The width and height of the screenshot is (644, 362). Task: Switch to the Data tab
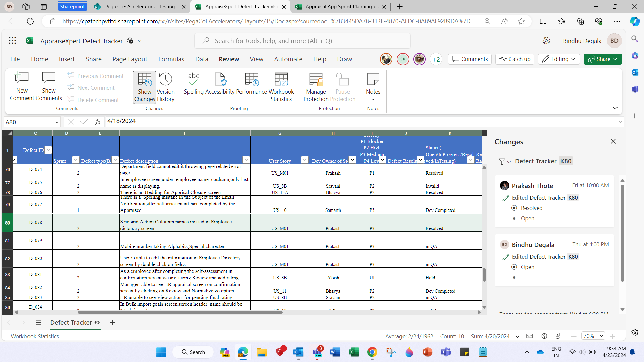(x=202, y=59)
